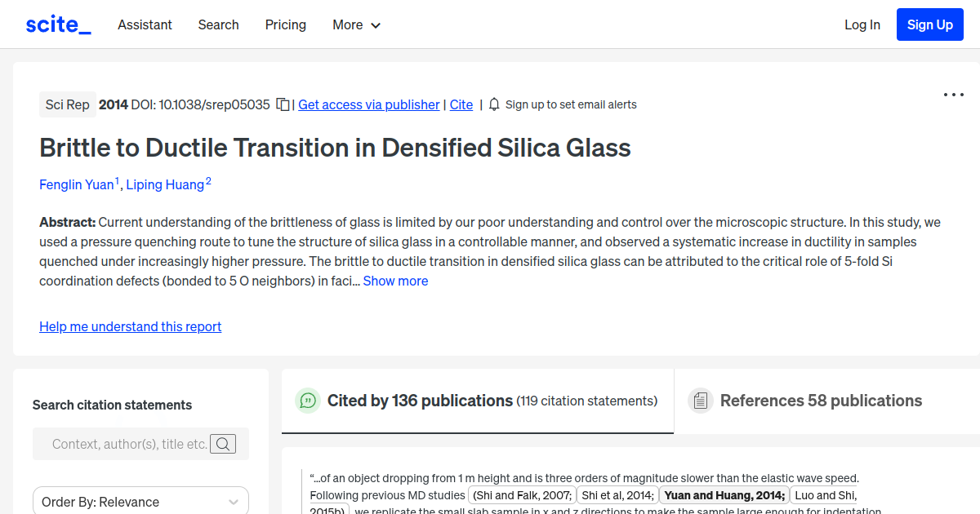Expand the abstract with Show more
This screenshot has width=980, height=514.
(395, 281)
